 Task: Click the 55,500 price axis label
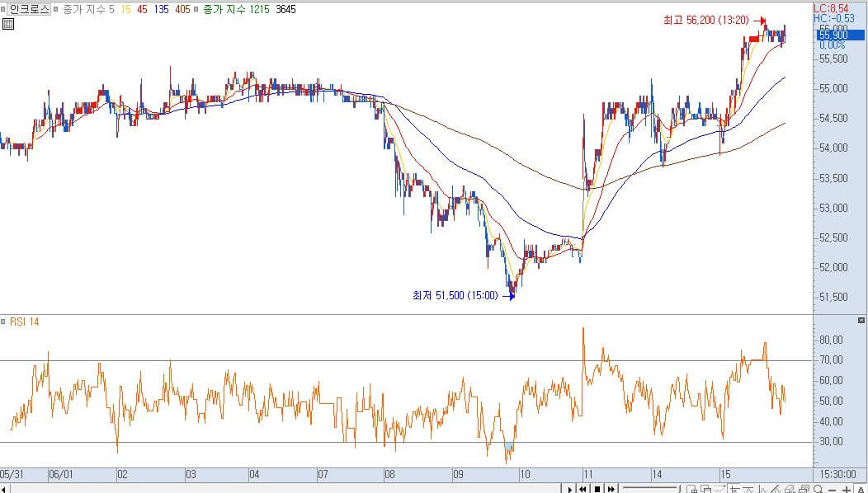click(x=833, y=59)
